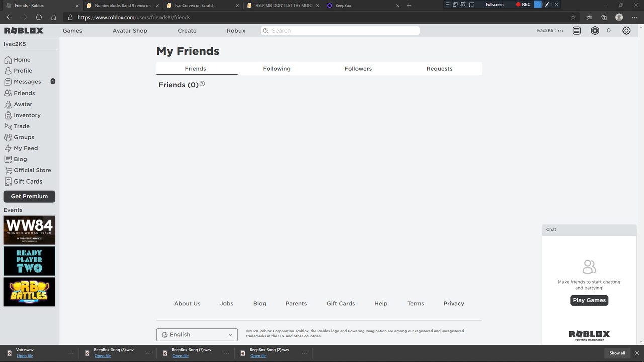
Task: Switch to the Followers tab
Action: pyautogui.click(x=358, y=69)
